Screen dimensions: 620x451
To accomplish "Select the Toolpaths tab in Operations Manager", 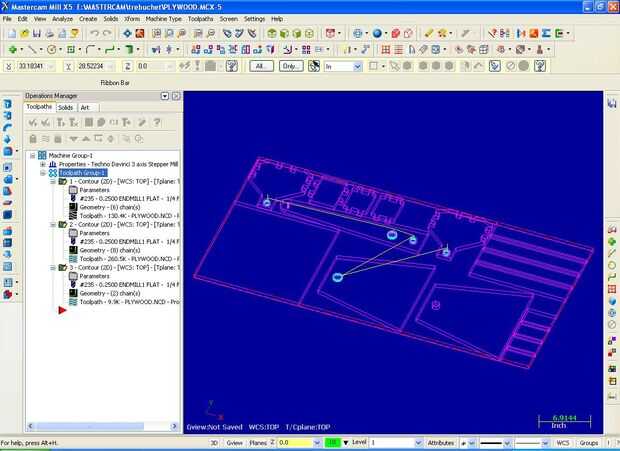I will point(39,107).
